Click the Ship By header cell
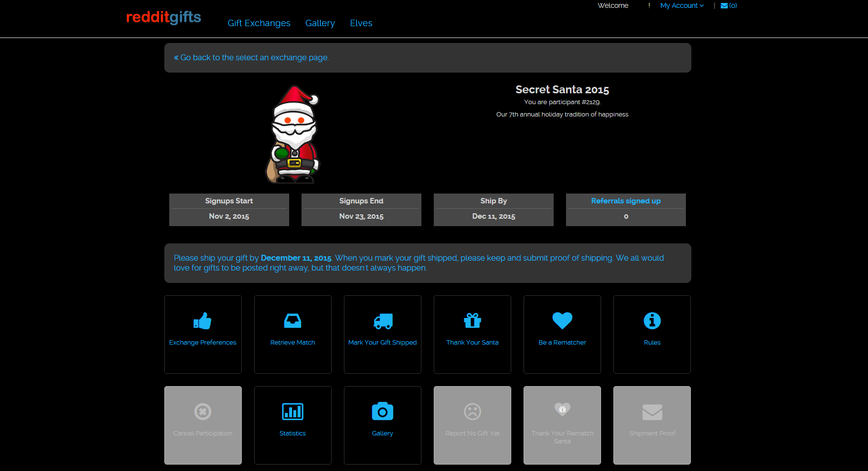Viewport: 868px width, 471px height. tap(493, 201)
